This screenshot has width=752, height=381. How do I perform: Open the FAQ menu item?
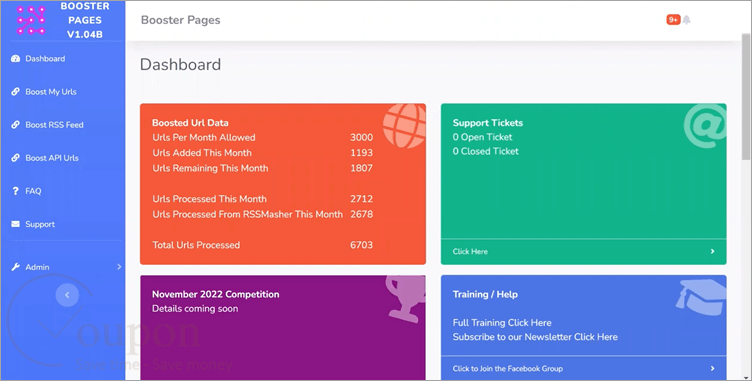tap(33, 191)
